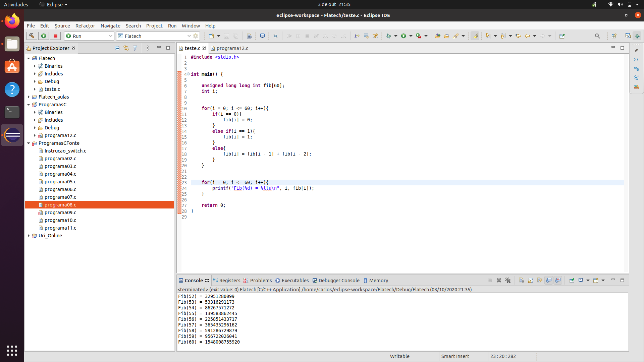Click line 18 fib assignment in editor

coord(267,154)
